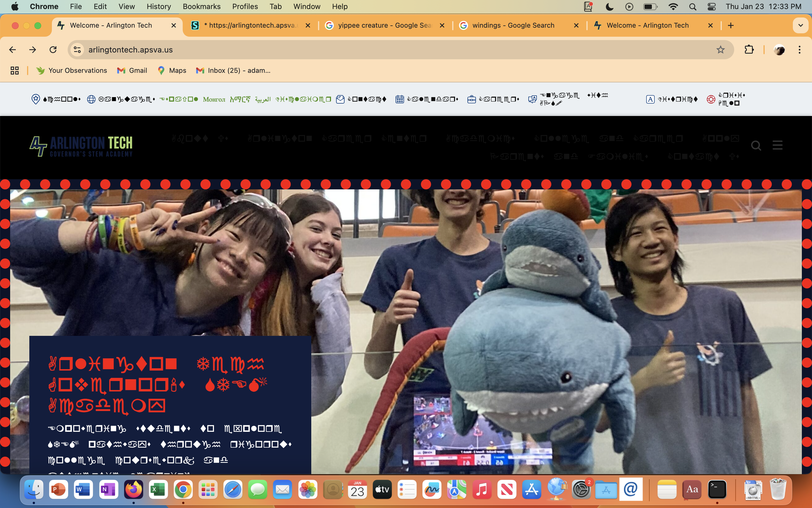Click the briefcase icon in site top bar
Image resolution: width=812 pixels, height=508 pixels.
coord(471,99)
